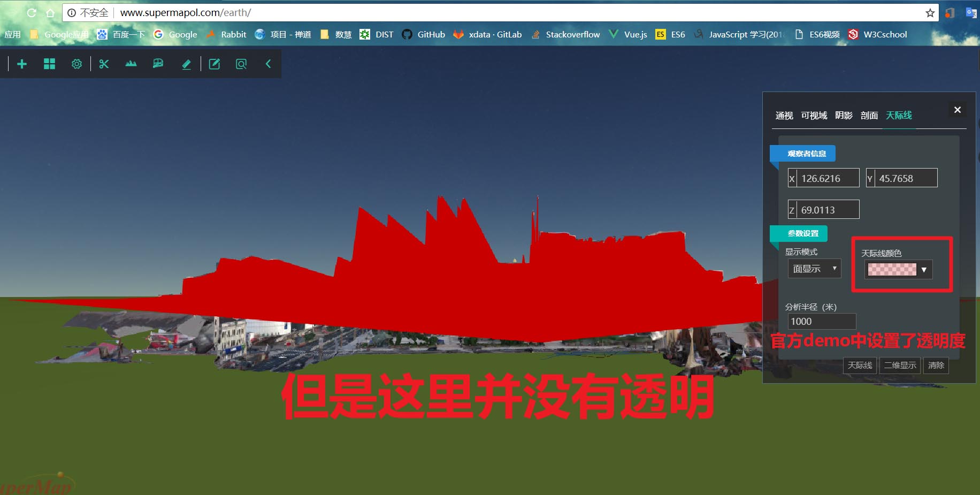Expand the 天际线颜色 dropdown arrow
The height and width of the screenshot is (495, 980).
[924, 270]
